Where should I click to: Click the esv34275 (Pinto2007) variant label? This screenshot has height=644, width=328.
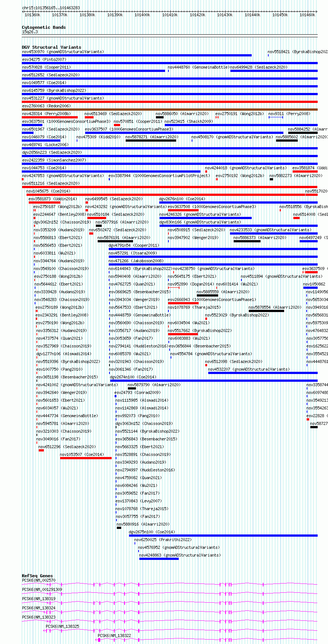[44, 59]
